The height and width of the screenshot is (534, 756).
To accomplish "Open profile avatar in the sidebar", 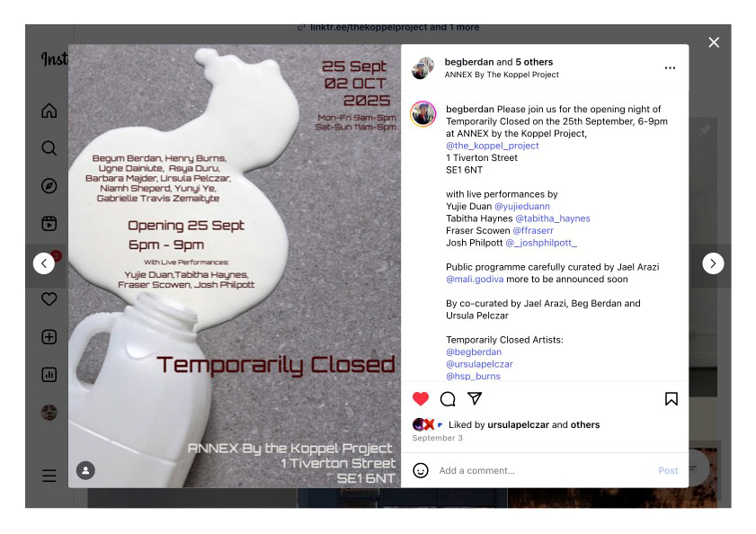I will click(x=49, y=413).
